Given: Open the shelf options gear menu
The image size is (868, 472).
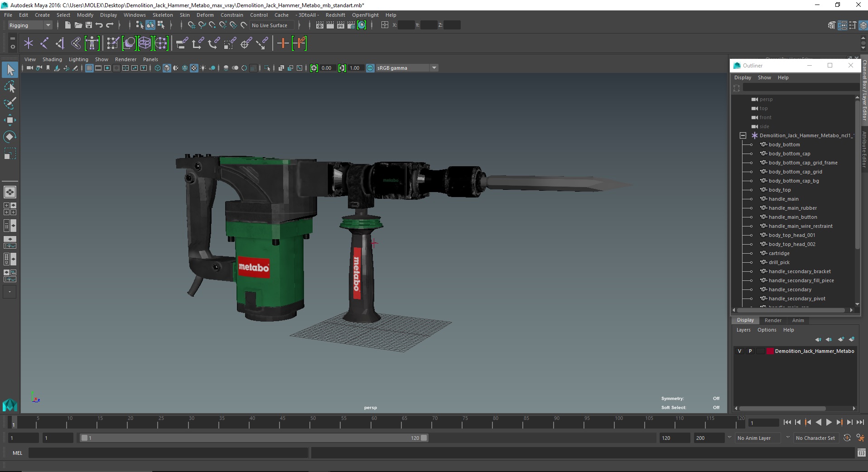Looking at the screenshot, I should [13, 47].
